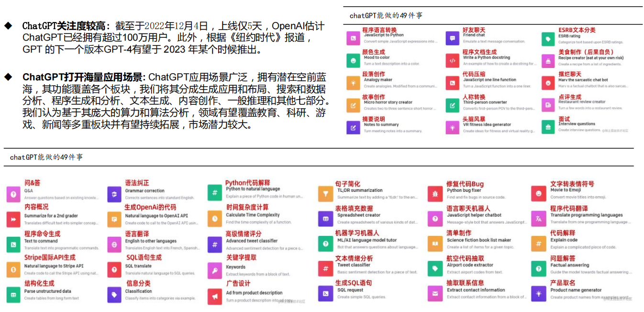This screenshot has height=312, width=644.
Task: Select the Analogy maker lightbulb icon
Action: (x=353, y=83)
